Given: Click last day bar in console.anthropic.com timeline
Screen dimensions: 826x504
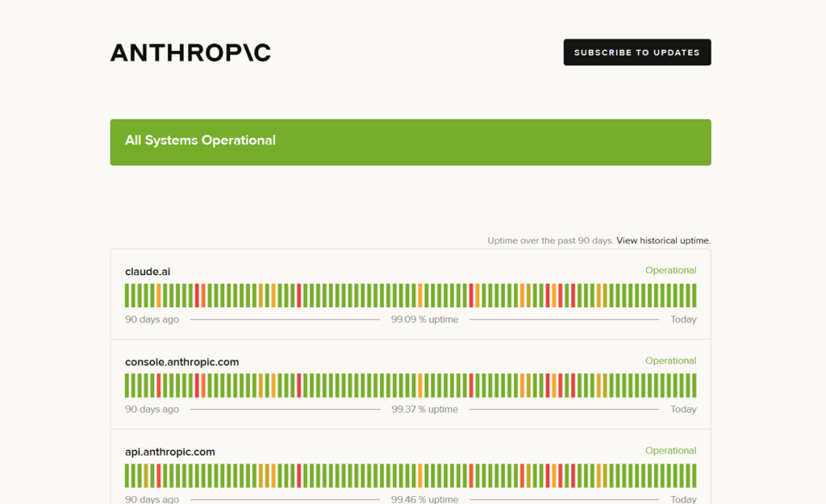Looking at the screenshot, I should click(x=694, y=385).
